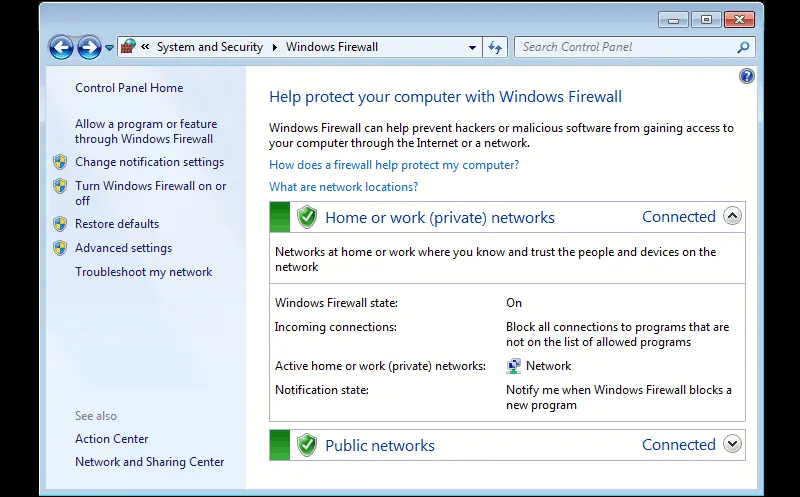Image resolution: width=800 pixels, height=497 pixels.
Task: Click the shield icon next to Restore defaults
Action: pos(60,224)
